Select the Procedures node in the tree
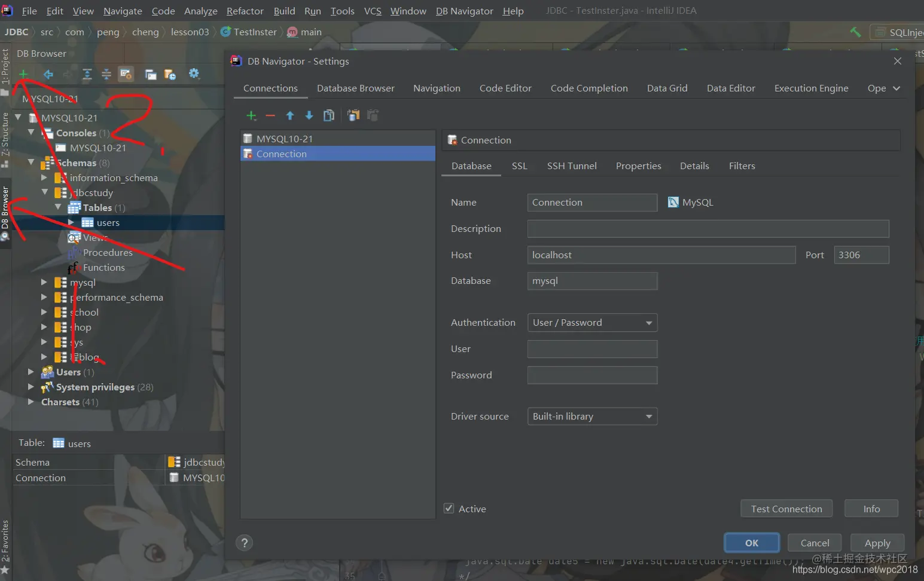924x581 pixels. tap(108, 252)
